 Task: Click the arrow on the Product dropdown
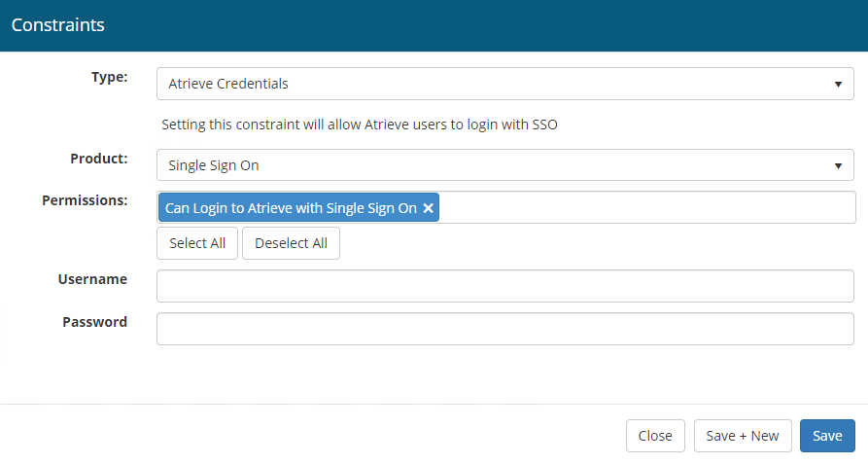pos(838,165)
